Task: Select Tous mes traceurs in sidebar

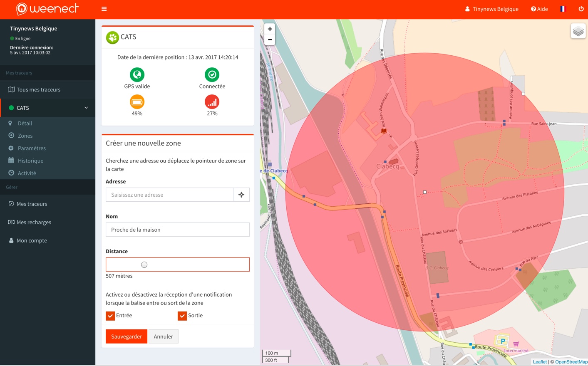Action: [38, 89]
